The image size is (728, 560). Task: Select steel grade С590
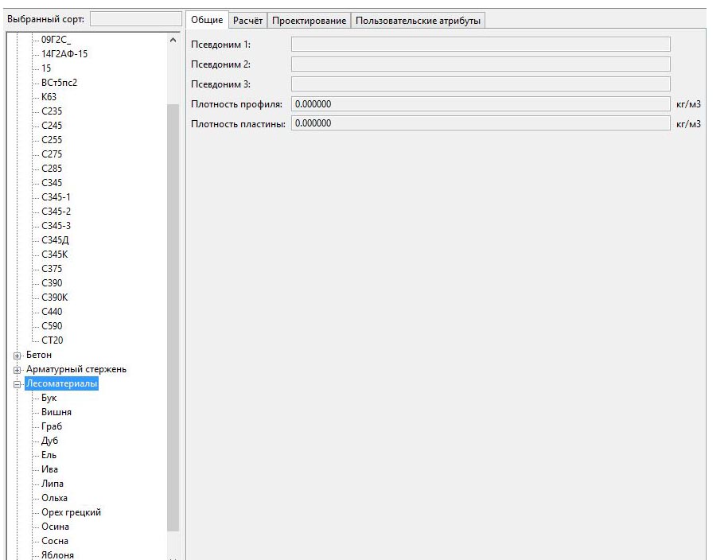pyautogui.click(x=52, y=326)
